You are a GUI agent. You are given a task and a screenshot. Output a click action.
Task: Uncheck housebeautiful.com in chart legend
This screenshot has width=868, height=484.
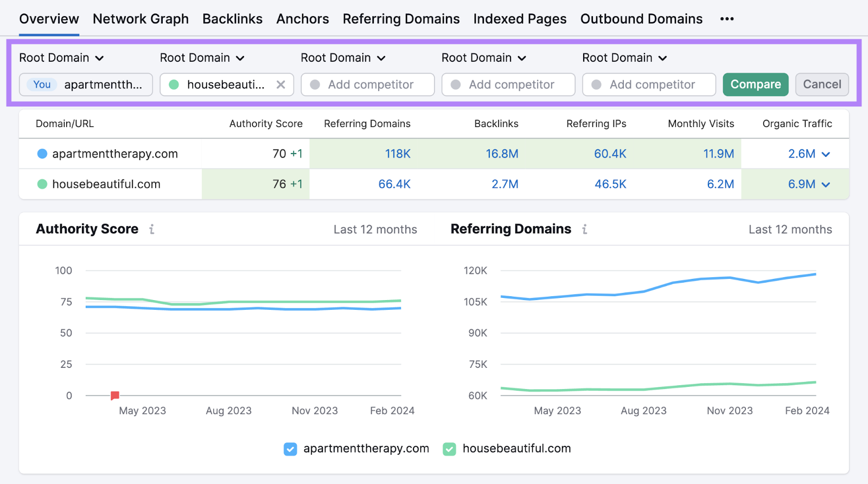pos(449,449)
